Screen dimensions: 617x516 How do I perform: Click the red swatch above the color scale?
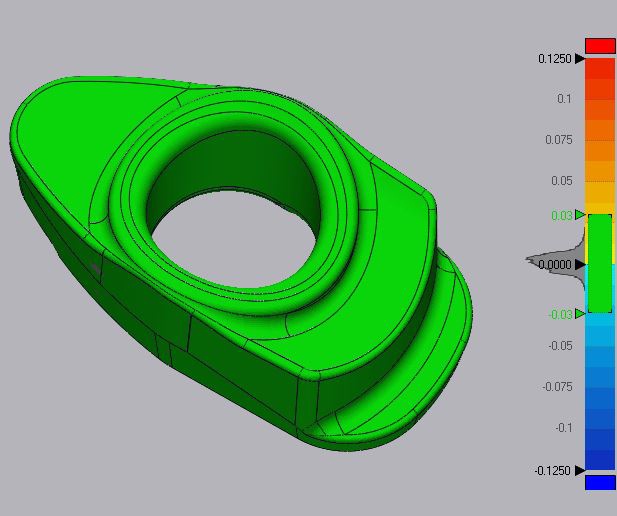tap(600, 46)
